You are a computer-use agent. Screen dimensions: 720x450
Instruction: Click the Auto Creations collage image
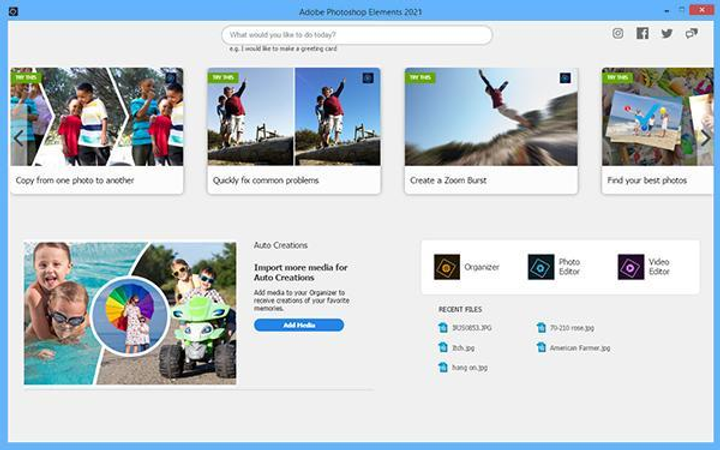tap(130, 313)
